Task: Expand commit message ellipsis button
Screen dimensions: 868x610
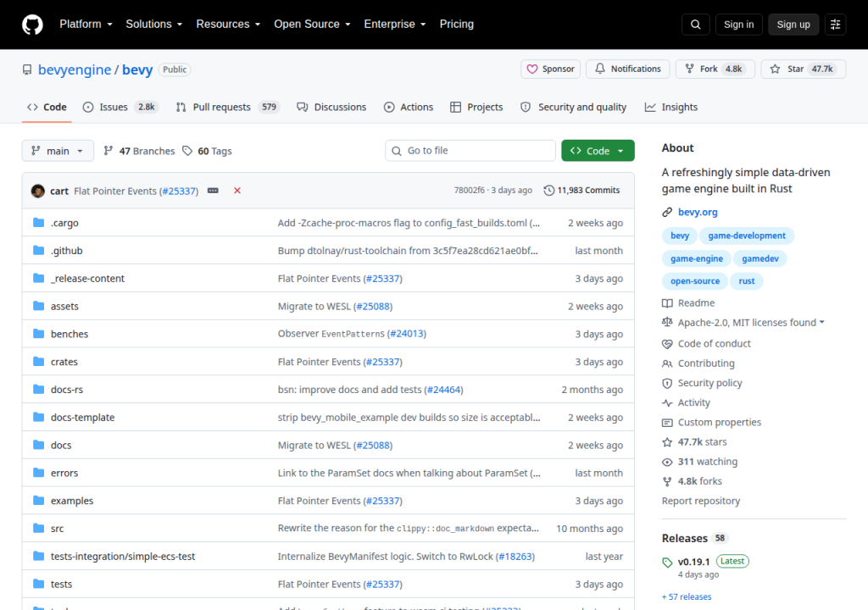Action: [x=213, y=191]
